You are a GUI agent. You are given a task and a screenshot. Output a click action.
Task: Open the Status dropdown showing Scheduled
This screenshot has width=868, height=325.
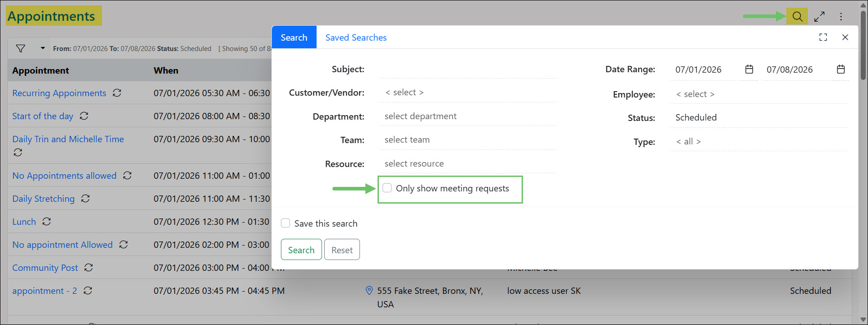pos(759,117)
